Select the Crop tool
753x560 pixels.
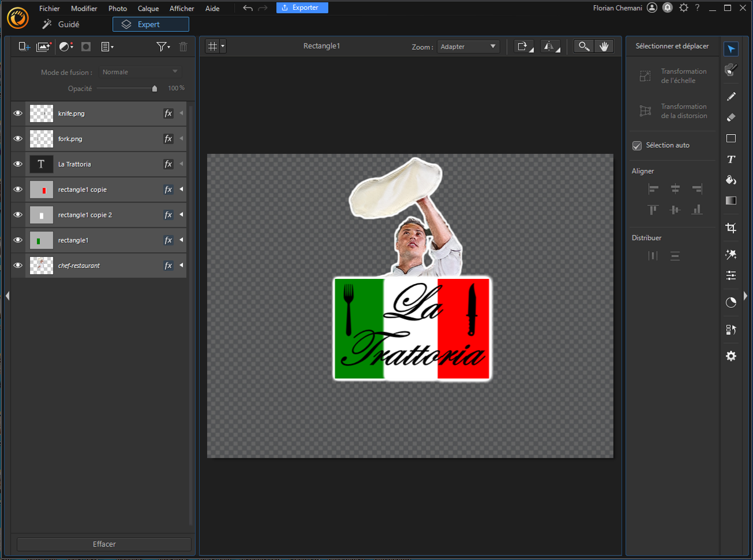pos(731,228)
